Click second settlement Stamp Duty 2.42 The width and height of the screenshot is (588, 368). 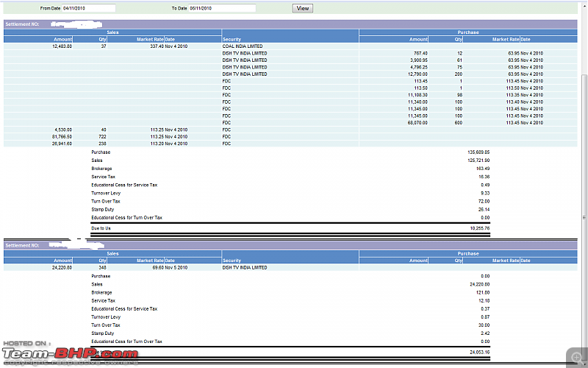coord(485,333)
